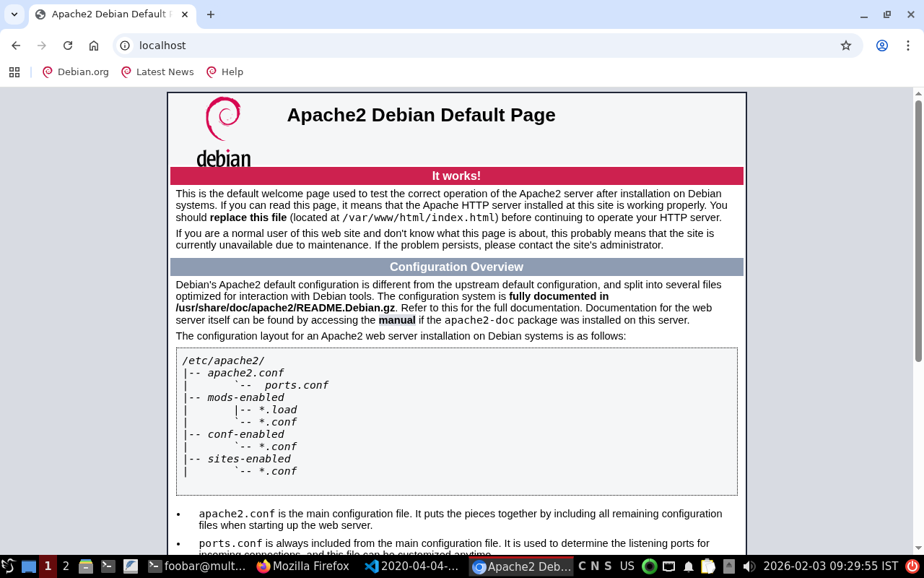
Task: Open the Help bookmark
Action: 225,72
